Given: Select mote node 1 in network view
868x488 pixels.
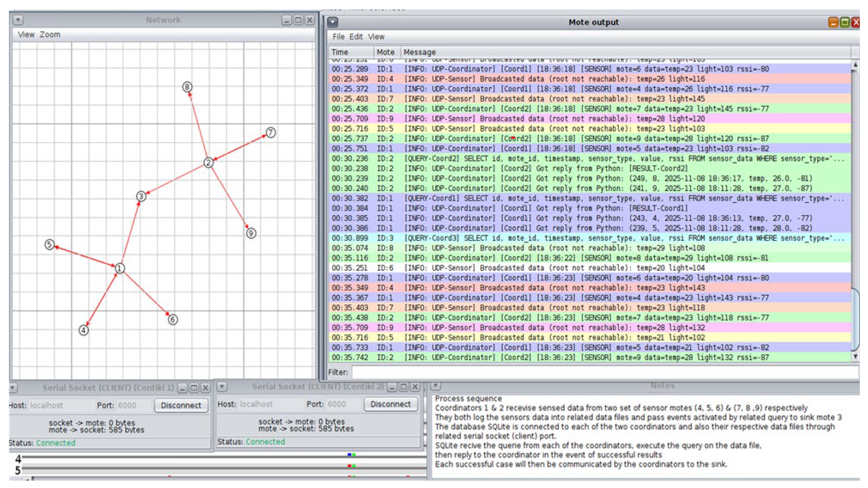Looking at the screenshot, I should (120, 268).
